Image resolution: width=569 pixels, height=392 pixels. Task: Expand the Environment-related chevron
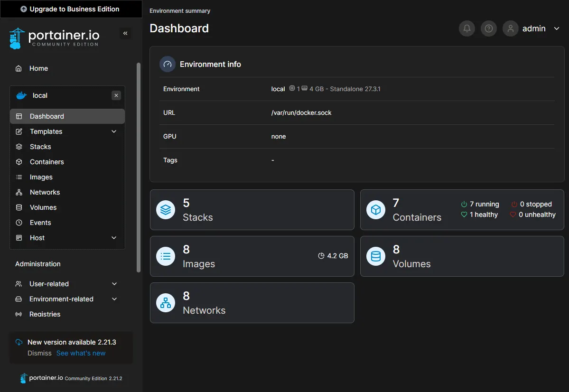[114, 299]
